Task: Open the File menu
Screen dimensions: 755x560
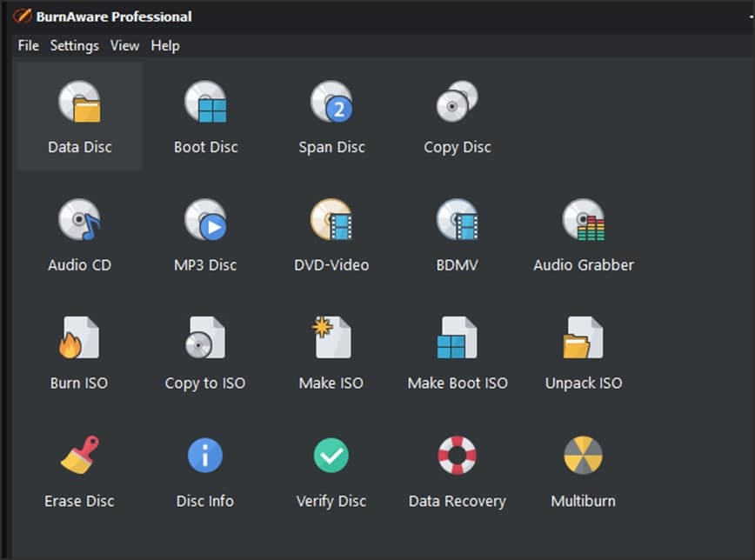Action: [x=29, y=45]
